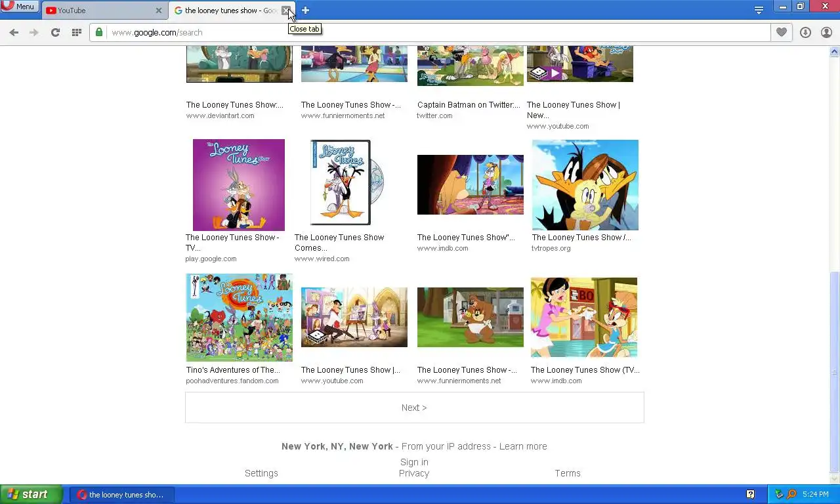Click the www.funniermoments.net source under Taz image
The height and width of the screenshot is (504, 840).
click(x=459, y=381)
